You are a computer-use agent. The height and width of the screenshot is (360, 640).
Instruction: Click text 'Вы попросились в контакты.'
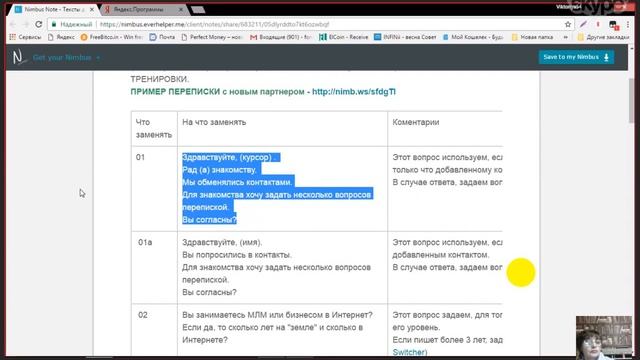[237, 255]
